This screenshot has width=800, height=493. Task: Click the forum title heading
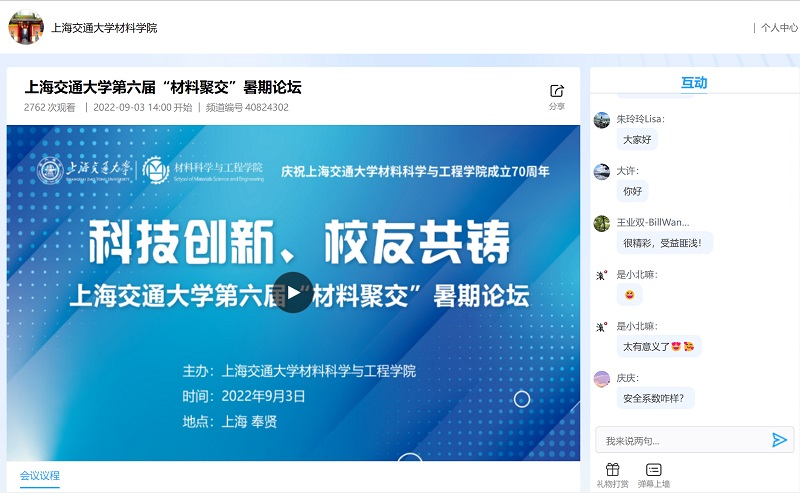pyautogui.click(x=163, y=87)
